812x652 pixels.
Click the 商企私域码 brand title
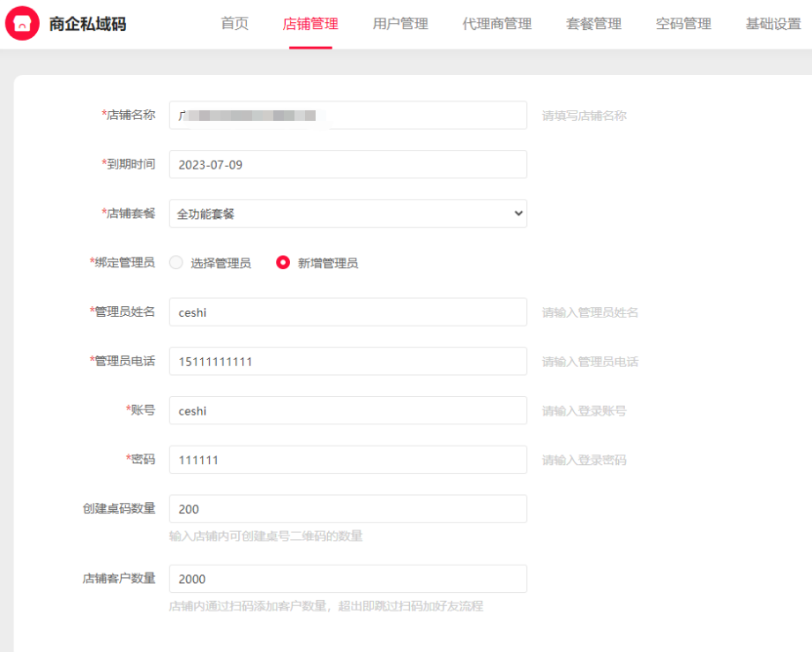coord(87,24)
